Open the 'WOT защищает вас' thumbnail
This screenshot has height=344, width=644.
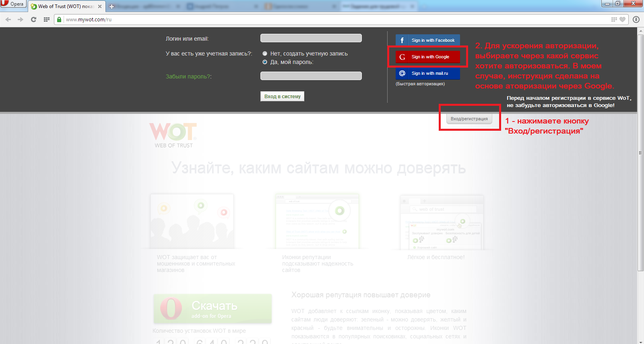pos(192,221)
